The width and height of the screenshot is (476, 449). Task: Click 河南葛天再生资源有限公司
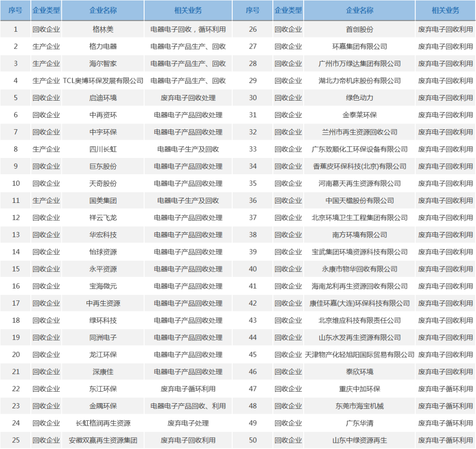pyautogui.click(x=360, y=183)
